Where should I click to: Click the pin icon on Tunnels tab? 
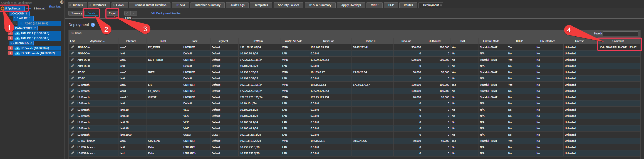tap(70, 5)
